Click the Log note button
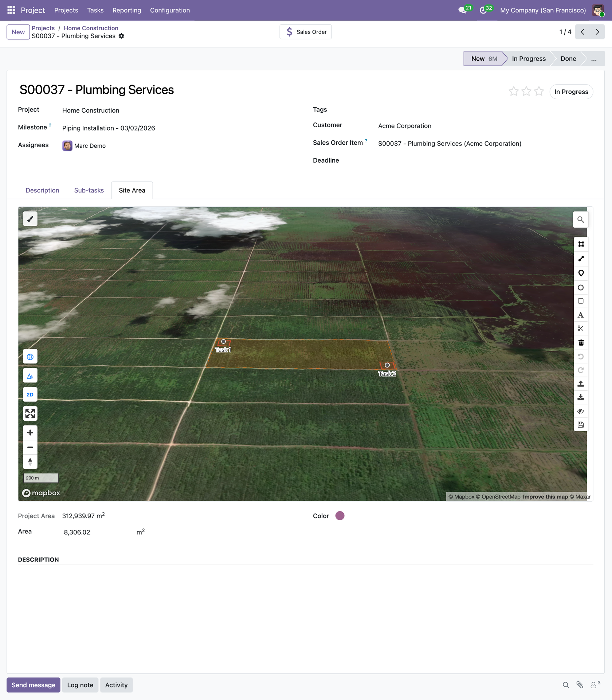 coord(80,685)
